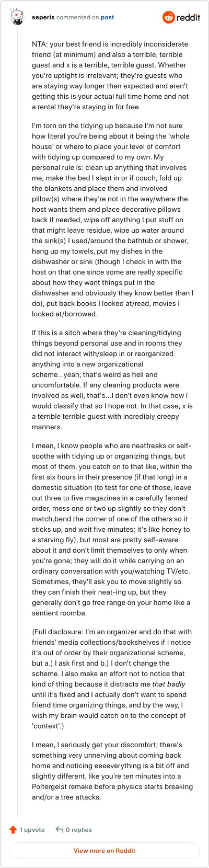Open the Reddit snoo logo icon
Screen dimensions: 209x868
(x=169, y=17)
